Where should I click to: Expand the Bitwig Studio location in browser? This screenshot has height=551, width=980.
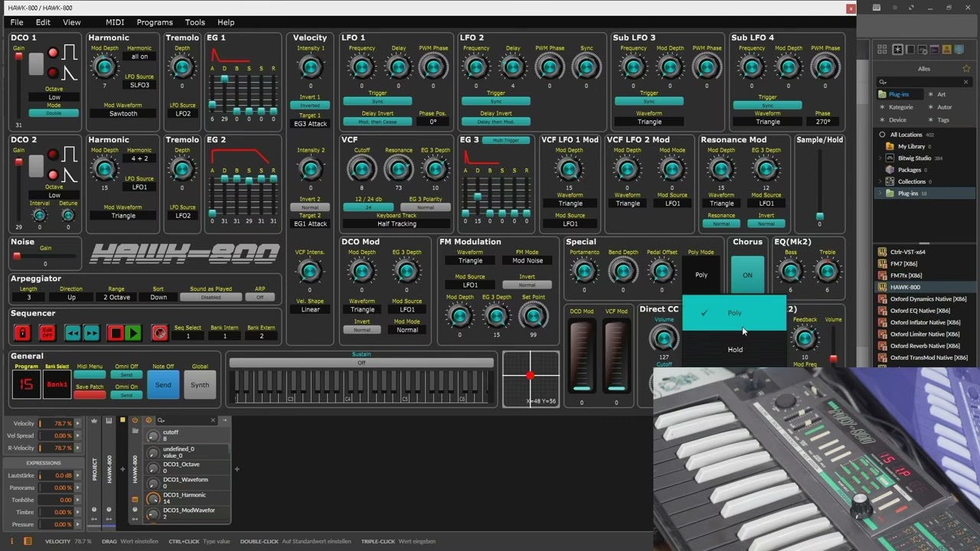[x=882, y=158]
